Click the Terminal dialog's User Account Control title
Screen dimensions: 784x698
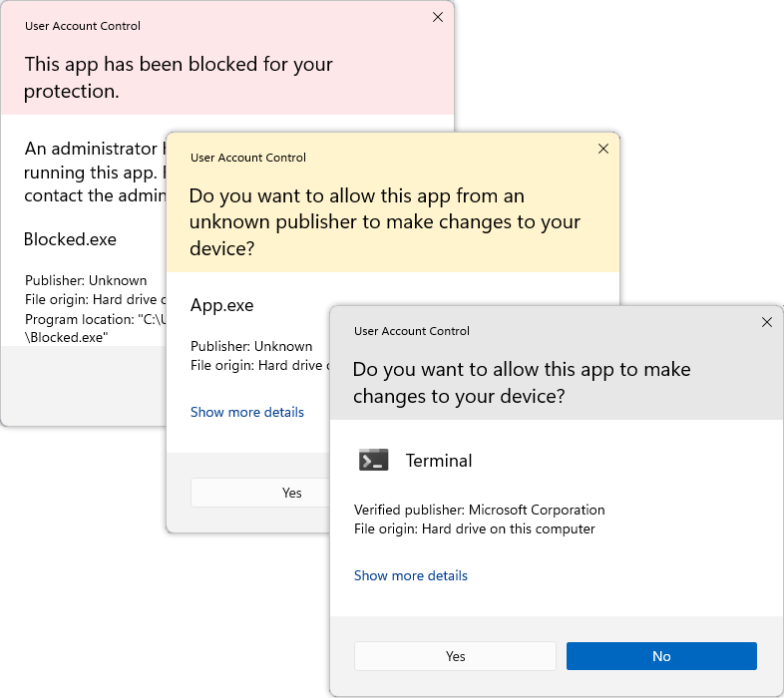[412, 331]
